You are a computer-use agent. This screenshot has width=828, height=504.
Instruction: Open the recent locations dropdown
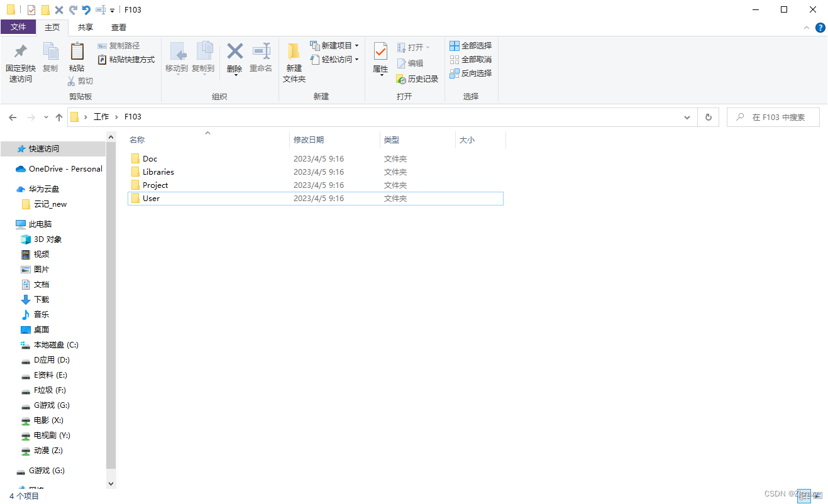46,118
